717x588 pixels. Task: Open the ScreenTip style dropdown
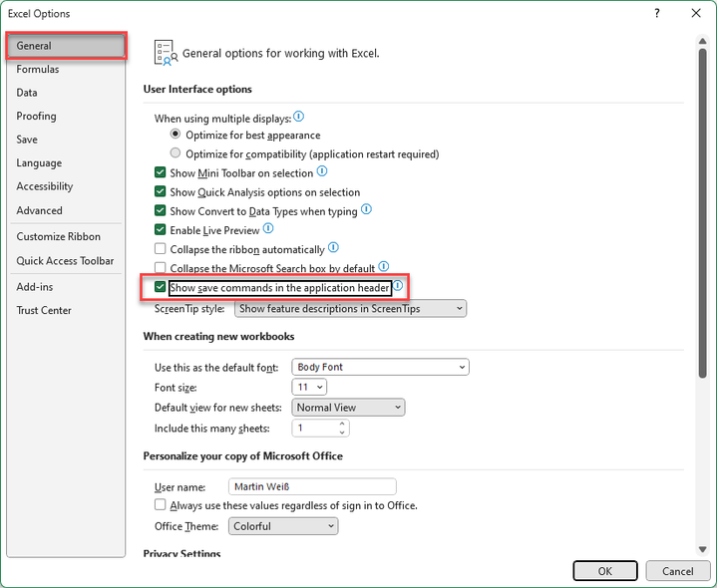[350, 309]
